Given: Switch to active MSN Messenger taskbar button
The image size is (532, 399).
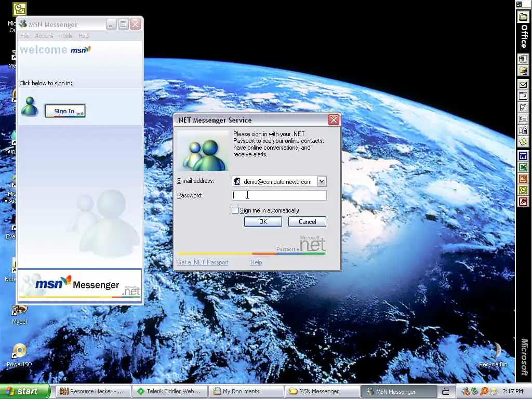Looking at the screenshot, I should 398,391.
